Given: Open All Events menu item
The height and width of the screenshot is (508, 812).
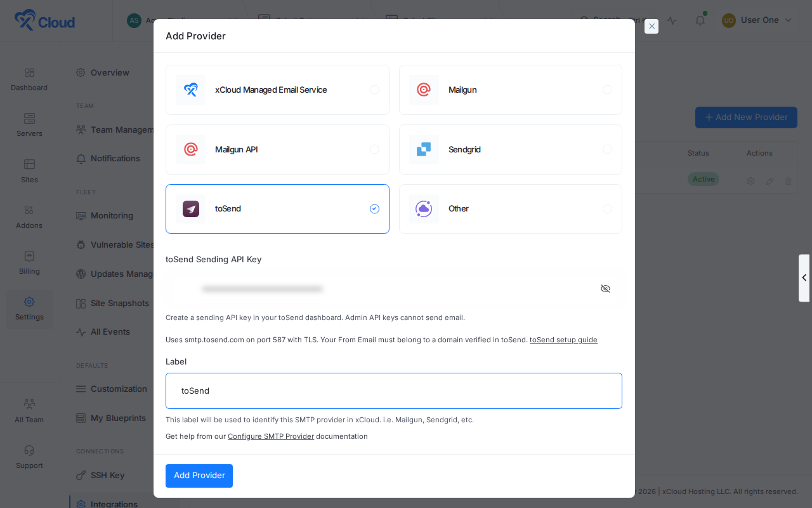Looking at the screenshot, I should pos(103,331).
